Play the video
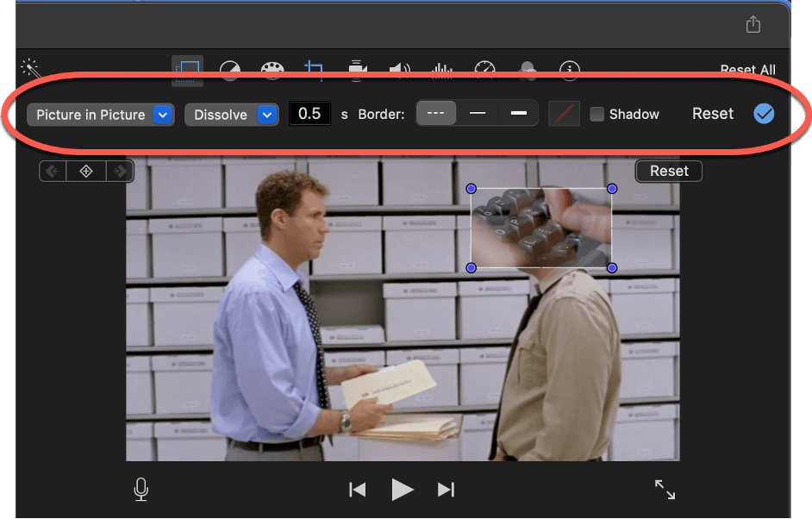The width and height of the screenshot is (812, 519). click(x=402, y=490)
